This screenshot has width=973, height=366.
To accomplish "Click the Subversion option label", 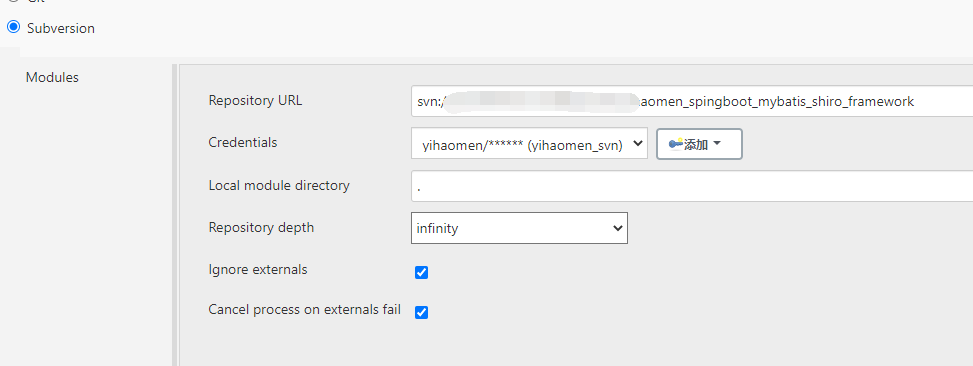I will pos(61,29).
